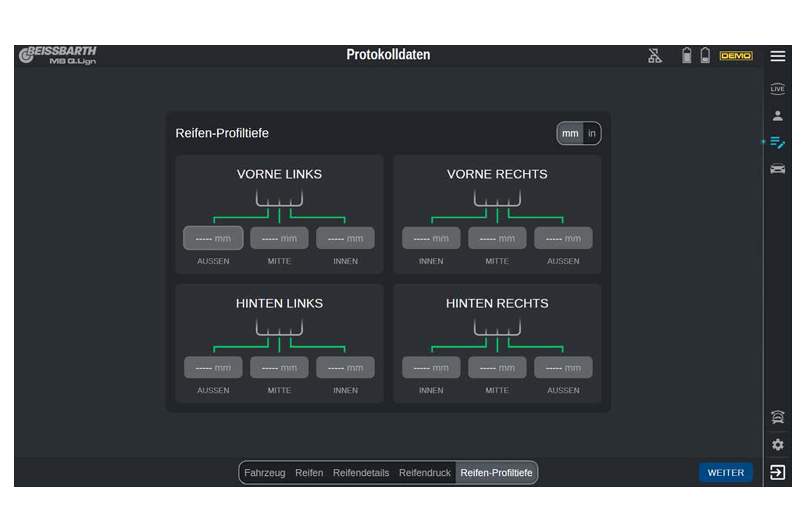
Task: Select Vorne Rechts MITTE depth field
Action: coord(497,238)
